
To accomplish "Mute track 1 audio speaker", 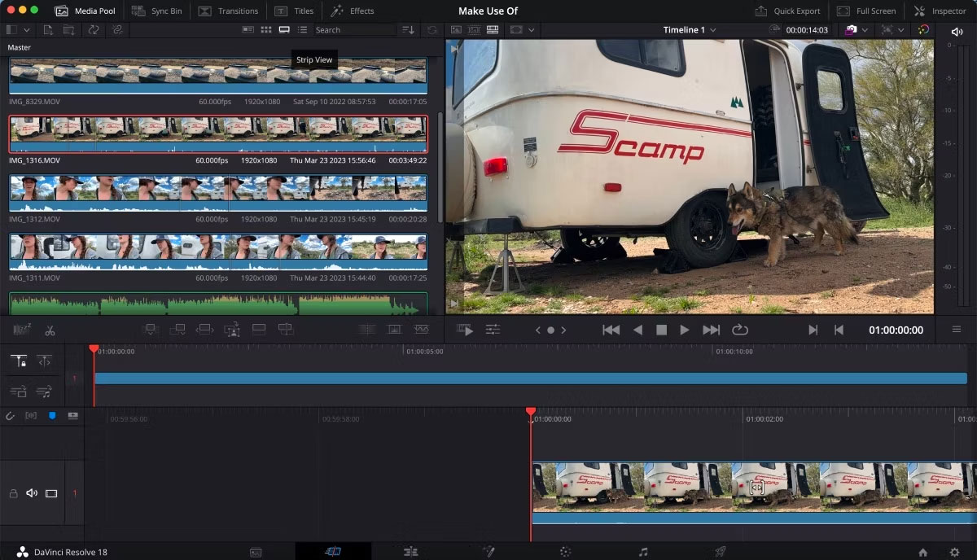I will click(x=32, y=493).
